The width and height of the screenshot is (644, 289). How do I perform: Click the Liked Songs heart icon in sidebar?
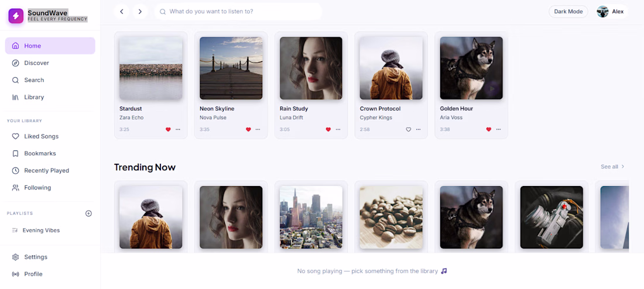16,136
